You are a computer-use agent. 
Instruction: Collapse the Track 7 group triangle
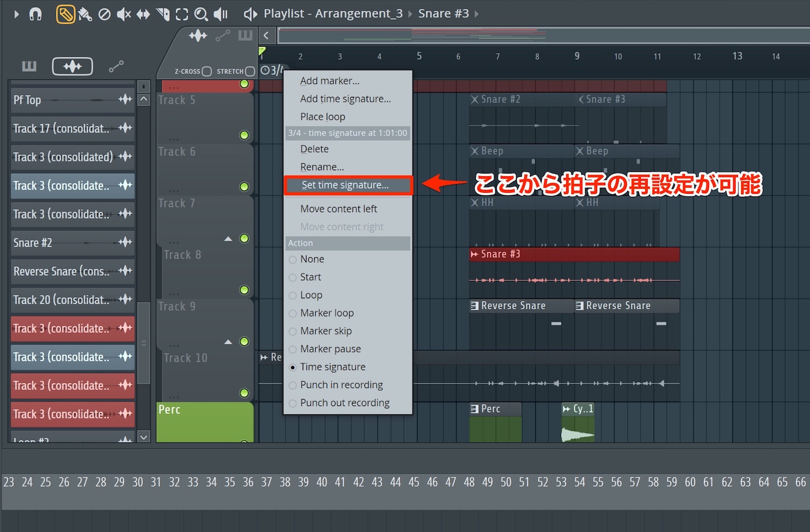click(228, 239)
